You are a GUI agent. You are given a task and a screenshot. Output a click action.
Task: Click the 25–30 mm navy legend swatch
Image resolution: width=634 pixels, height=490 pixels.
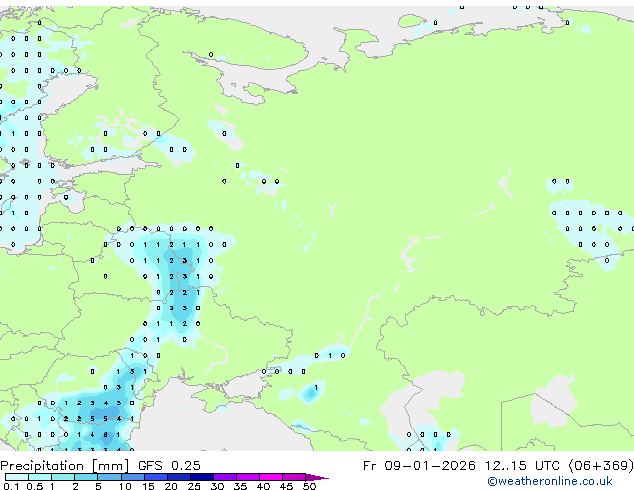pyautogui.click(x=202, y=477)
